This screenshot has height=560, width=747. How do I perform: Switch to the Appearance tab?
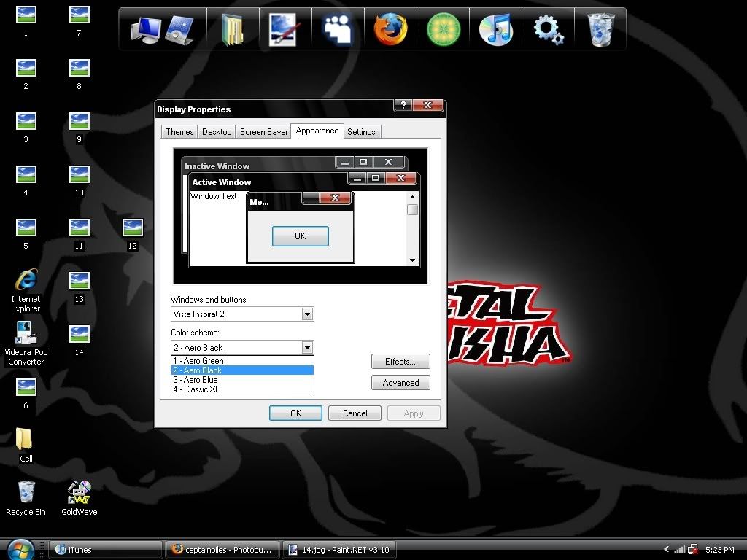[317, 131]
